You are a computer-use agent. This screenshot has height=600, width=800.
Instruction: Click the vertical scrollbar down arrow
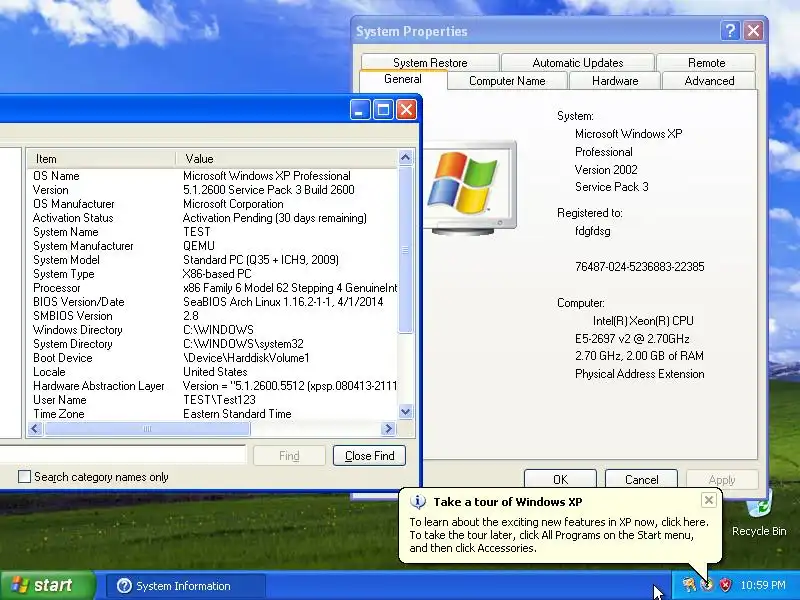406,412
